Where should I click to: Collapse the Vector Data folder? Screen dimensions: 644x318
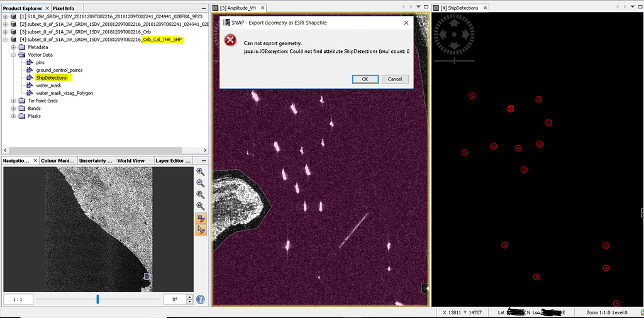tap(14, 55)
